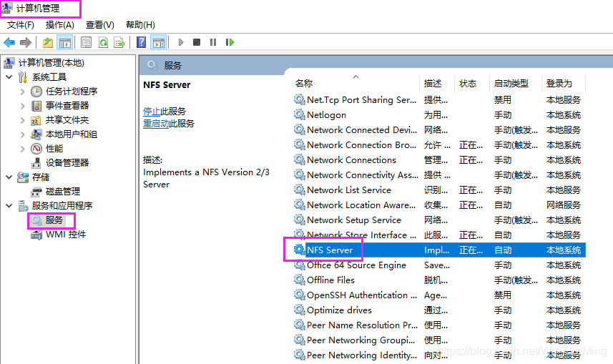Click the Pause service icon

pyautogui.click(x=213, y=42)
